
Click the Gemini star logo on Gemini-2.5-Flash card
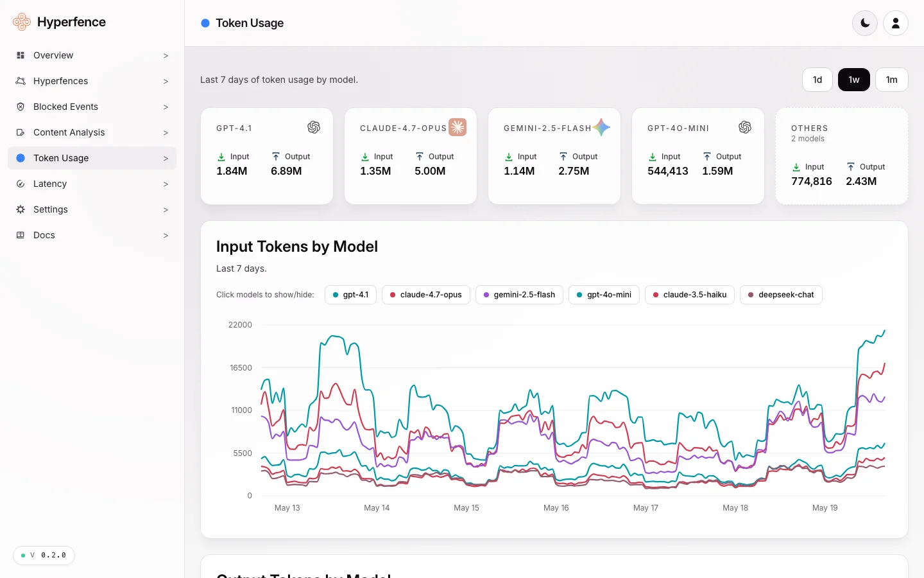tap(601, 127)
